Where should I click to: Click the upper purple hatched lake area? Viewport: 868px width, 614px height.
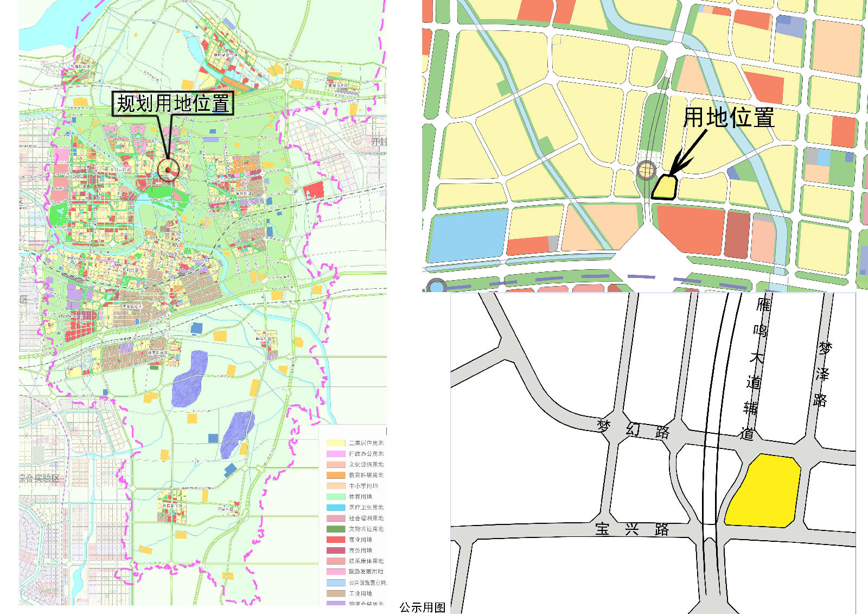[x=189, y=378]
